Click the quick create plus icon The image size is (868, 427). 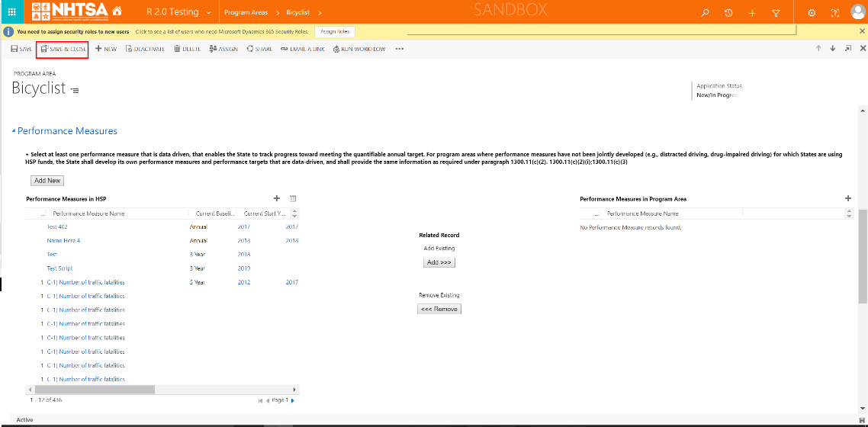pyautogui.click(x=752, y=13)
